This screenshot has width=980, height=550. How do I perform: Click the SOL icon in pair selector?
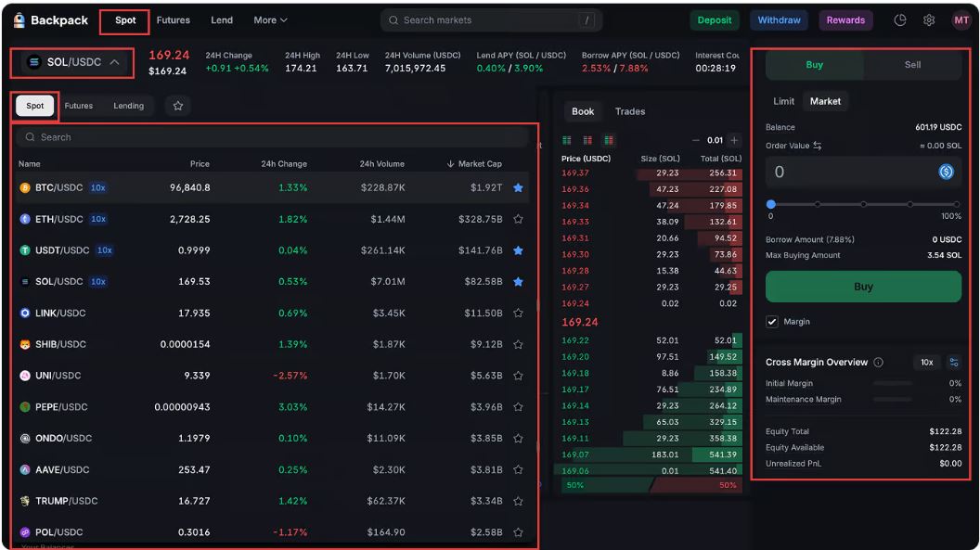(34, 62)
